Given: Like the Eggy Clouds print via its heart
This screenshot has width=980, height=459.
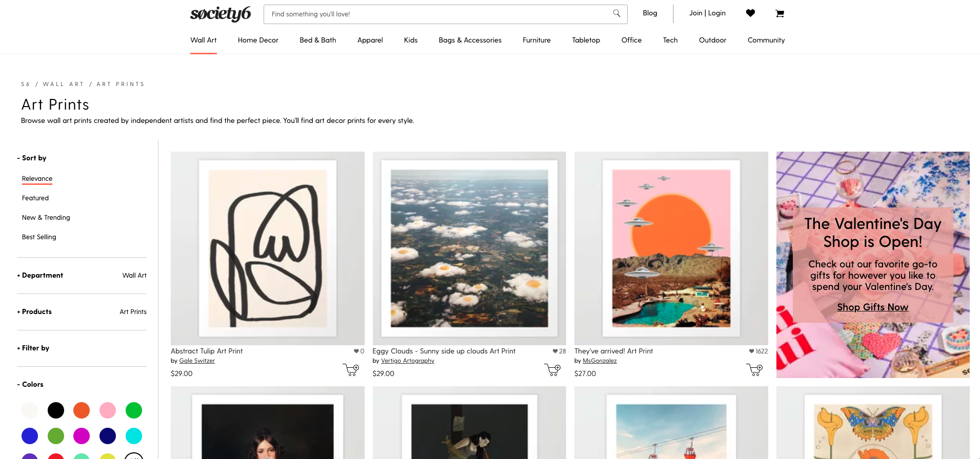Looking at the screenshot, I should coord(555,351).
